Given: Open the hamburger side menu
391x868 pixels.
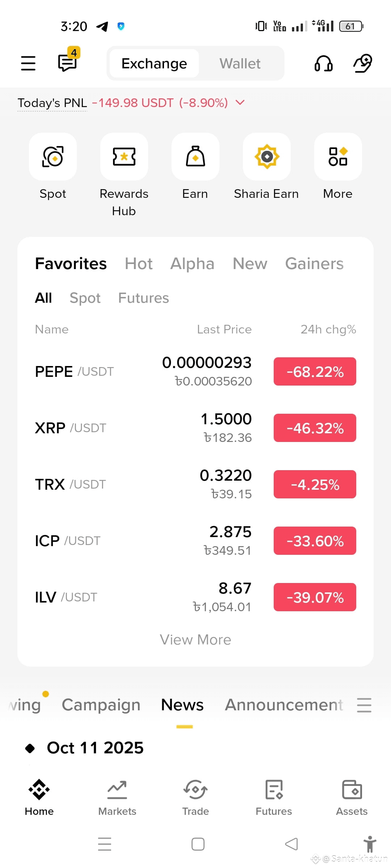Looking at the screenshot, I should coord(28,63).
